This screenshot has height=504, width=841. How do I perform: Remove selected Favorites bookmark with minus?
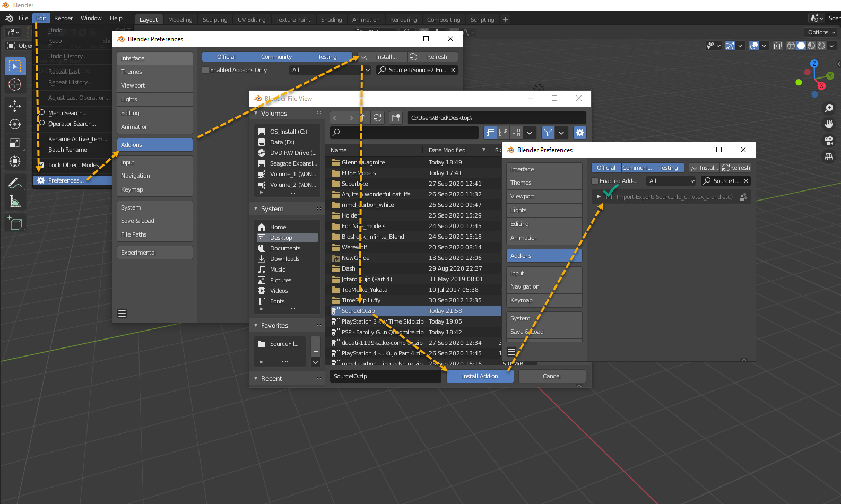[316, 352]
